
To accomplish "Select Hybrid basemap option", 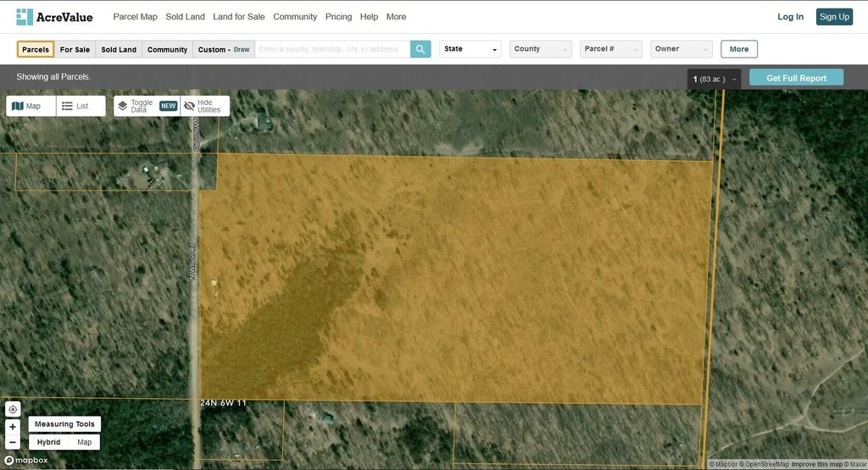I will tap(48, 442).
